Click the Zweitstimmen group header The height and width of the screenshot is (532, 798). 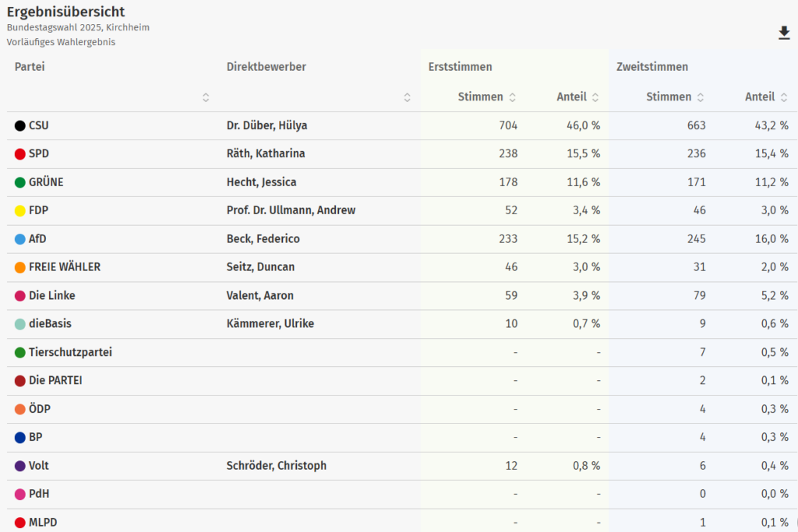[x=652, y=67]
